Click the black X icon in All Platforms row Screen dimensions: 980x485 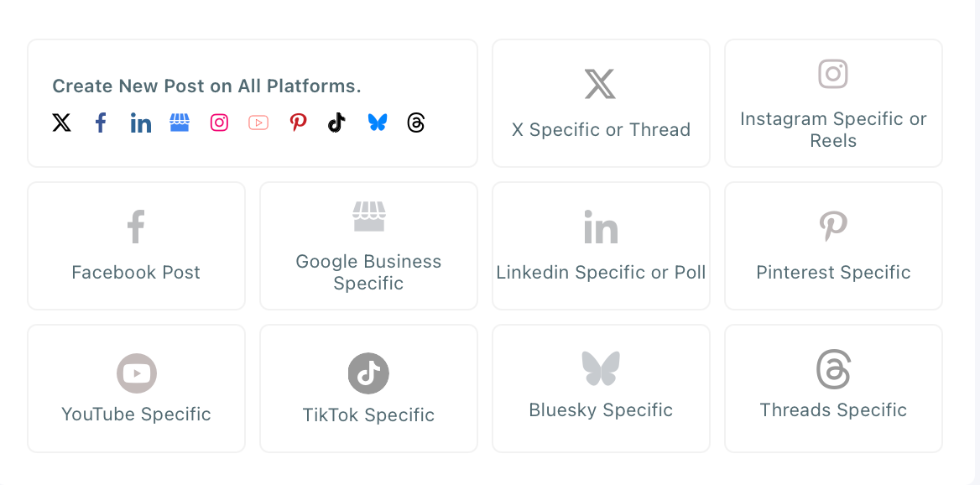point(61,123)
